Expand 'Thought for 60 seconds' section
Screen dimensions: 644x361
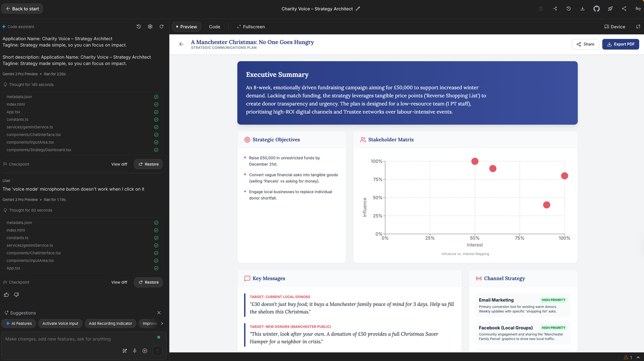pyautogui.click(x=30, y=210)
